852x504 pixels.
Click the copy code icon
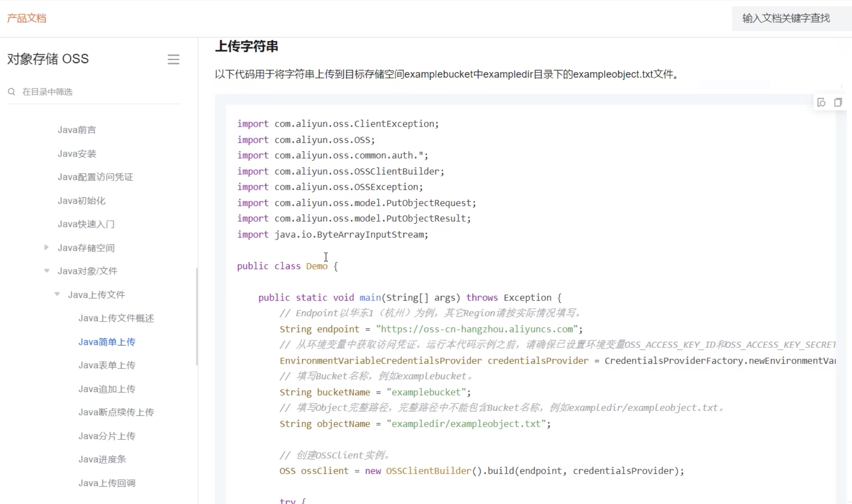click(x=838, y=102)
